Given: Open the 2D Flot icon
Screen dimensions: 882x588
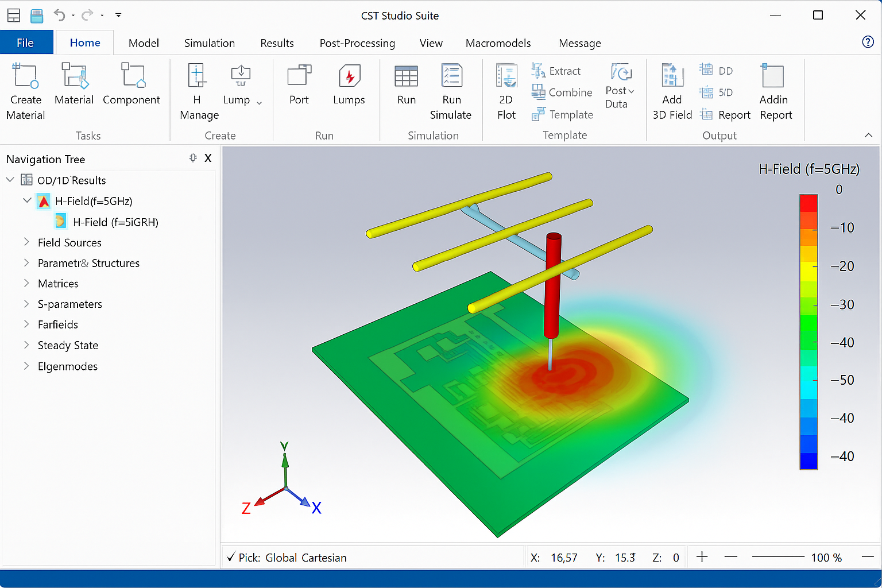Looking at the screenshot, I should pyautogui.click(x=506, y=76).
